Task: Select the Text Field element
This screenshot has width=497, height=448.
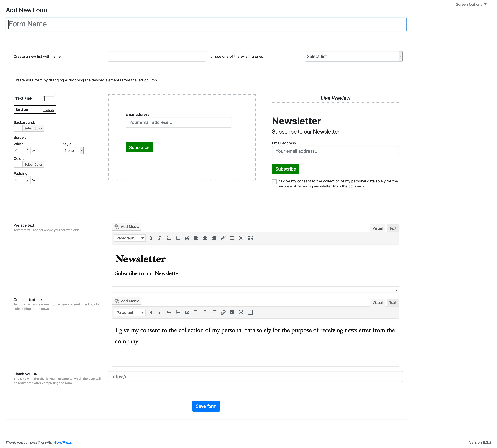Action: pos(35,98)
